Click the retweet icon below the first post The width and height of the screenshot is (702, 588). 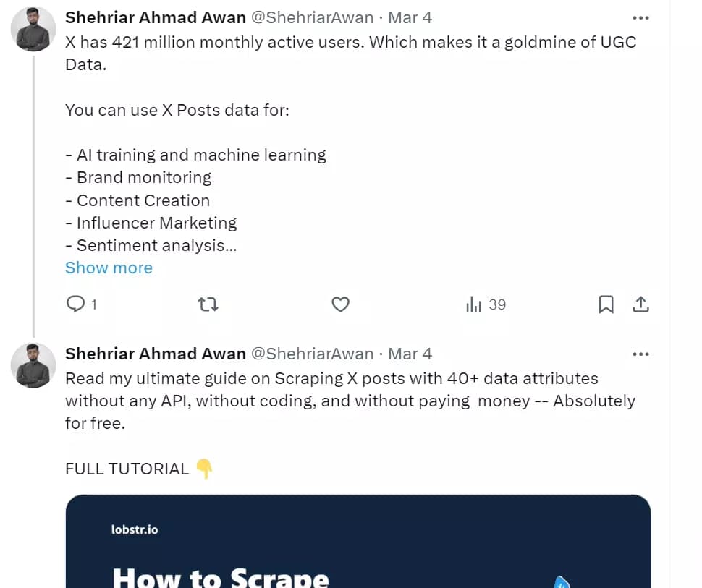coord(208,304)
